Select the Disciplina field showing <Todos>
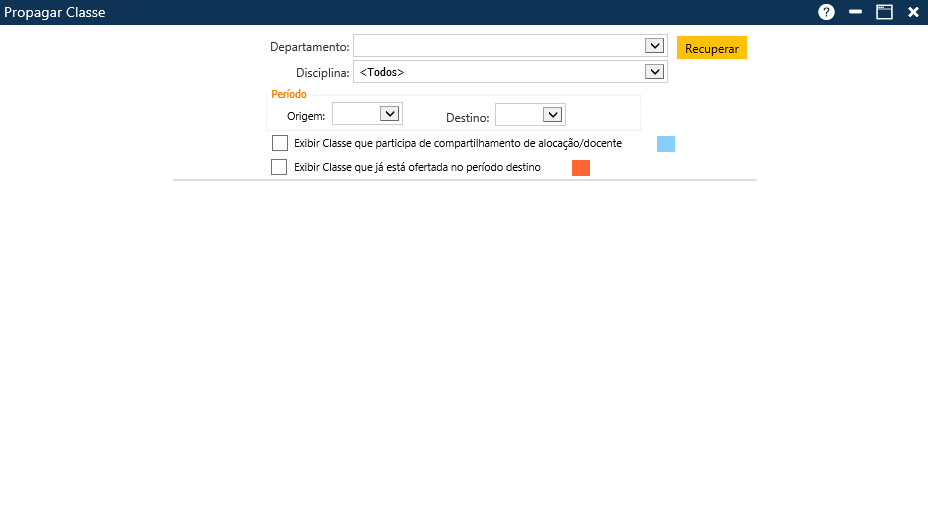Image resolution: width=928 pixels, height=517 pixels. [x=500, y=72]
